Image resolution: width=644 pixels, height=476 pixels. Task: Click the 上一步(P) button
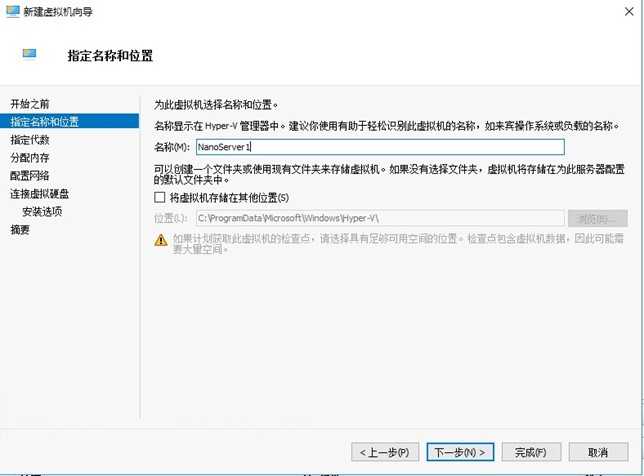click(385, 452)
